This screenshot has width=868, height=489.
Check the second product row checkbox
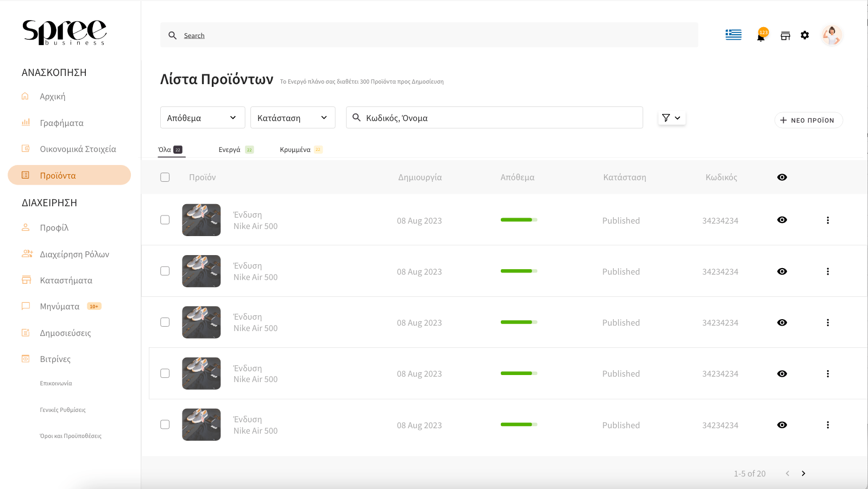[165, 271]
